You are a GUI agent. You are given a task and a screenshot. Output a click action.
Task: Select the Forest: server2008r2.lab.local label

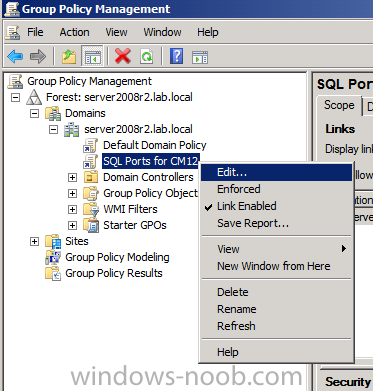pyautogui.click(x=119, y=97)
